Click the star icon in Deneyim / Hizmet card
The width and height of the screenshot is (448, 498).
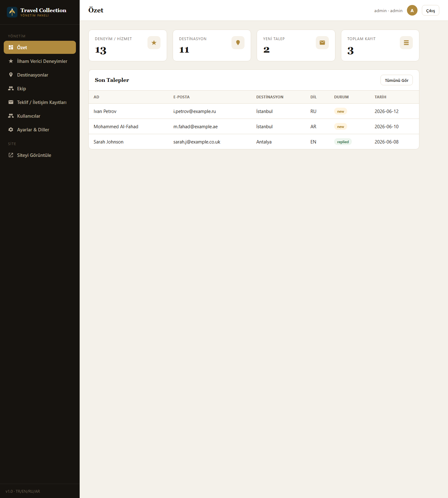pos(154,43)
